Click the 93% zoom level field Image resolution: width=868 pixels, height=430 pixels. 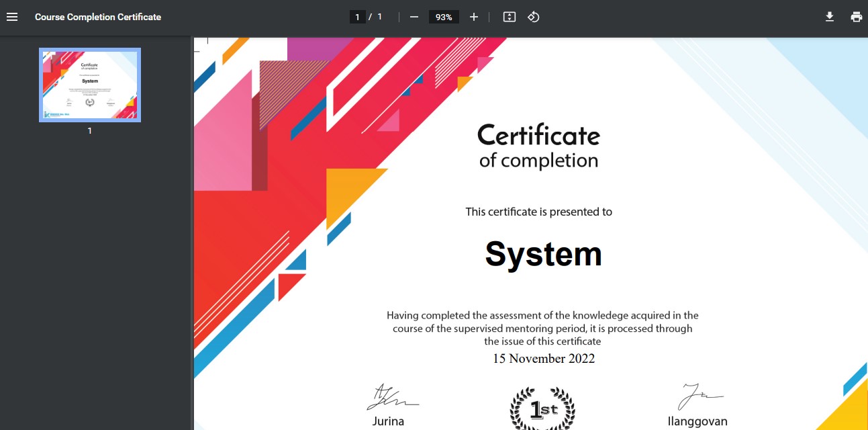pos(444,17)
